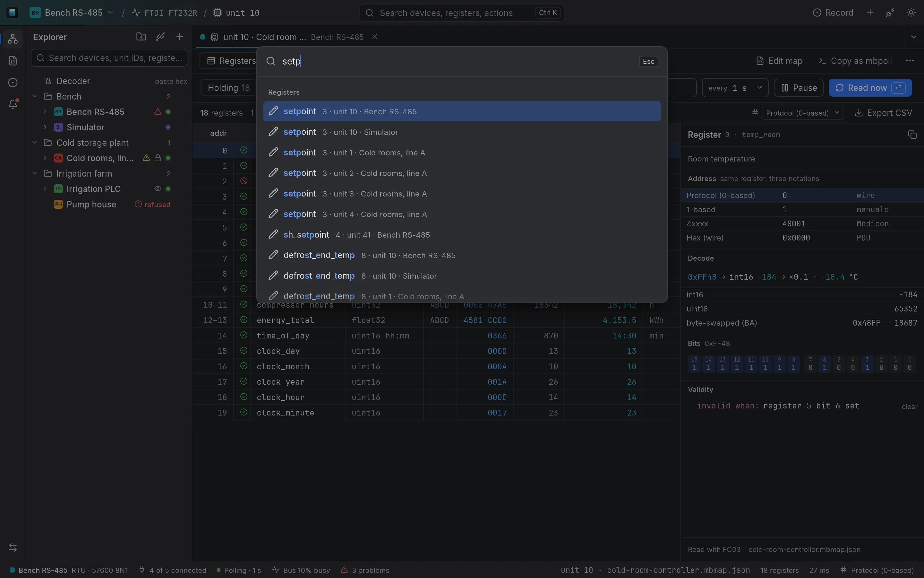The height and width of the screenshot is (578, 924).
Task: Toggle bit 6 in Bits row
Action: (824, 363)
